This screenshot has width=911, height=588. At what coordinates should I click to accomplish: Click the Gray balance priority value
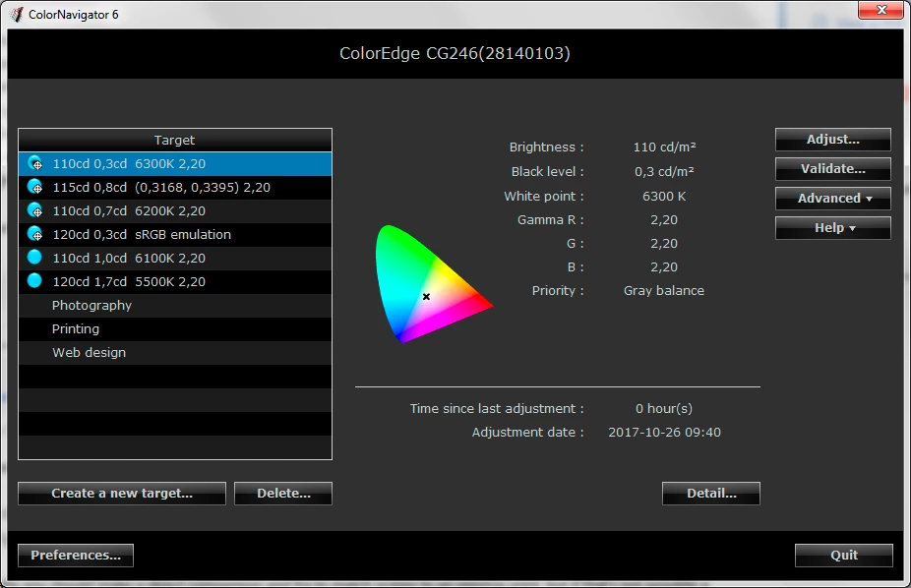[x=664, y=290]
